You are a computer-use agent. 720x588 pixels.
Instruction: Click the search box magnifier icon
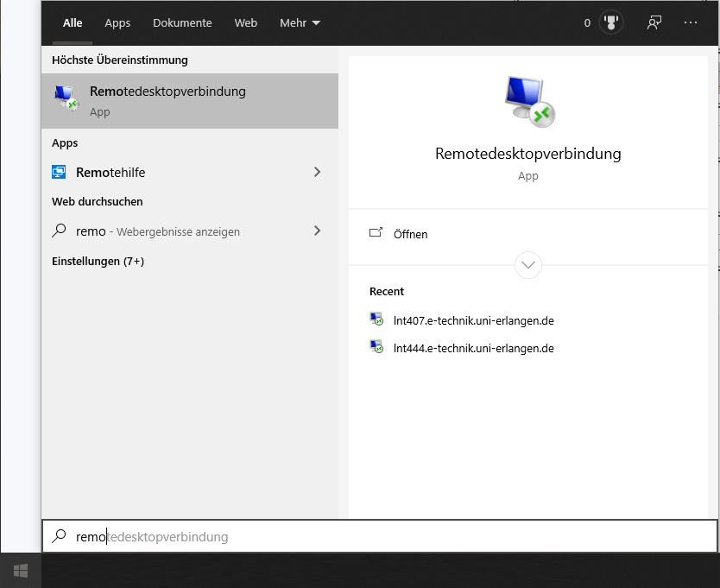59,535
